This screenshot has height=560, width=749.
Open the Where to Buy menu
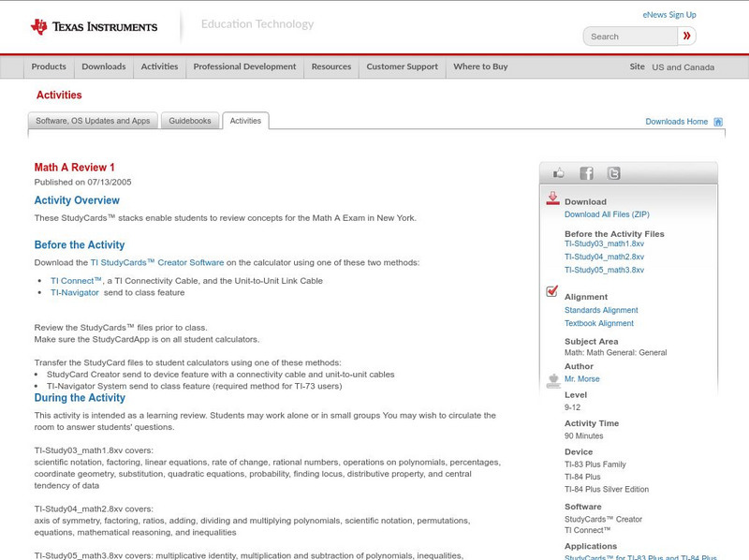pyautogui.click(x=480, y=66)
